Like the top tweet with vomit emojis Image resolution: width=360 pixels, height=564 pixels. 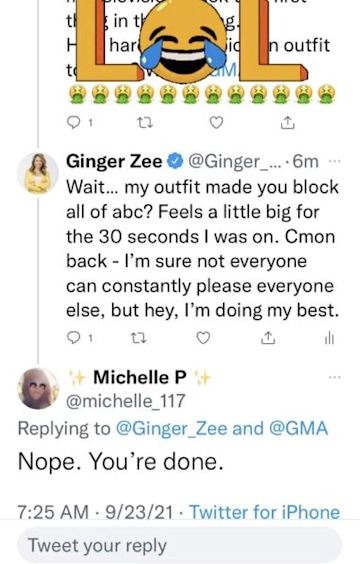[x=216, y=123]
